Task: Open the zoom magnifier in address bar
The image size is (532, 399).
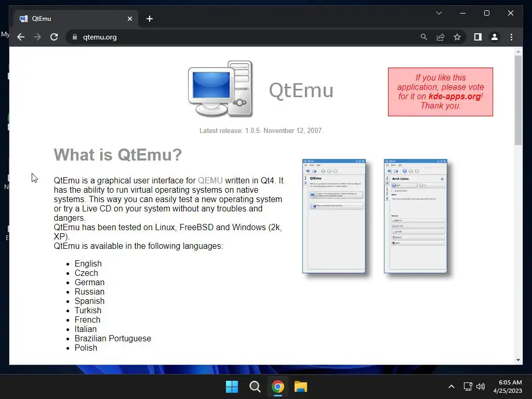Action: click(424, 37)
